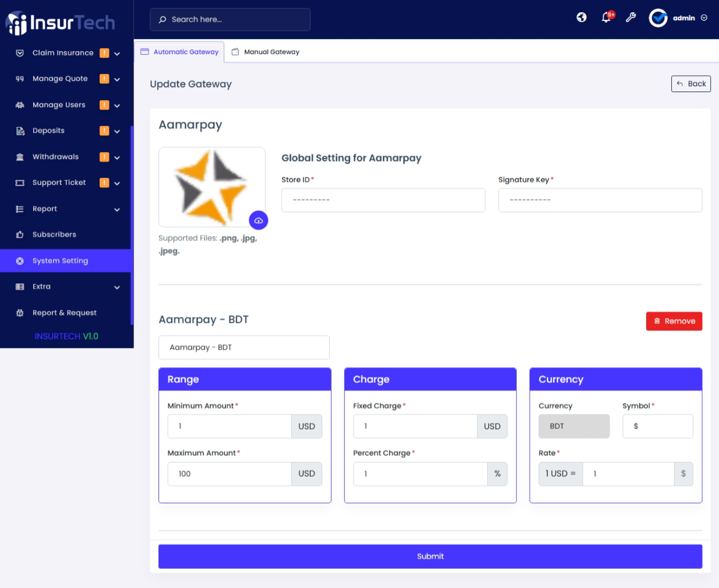The width and height of the screenshot is (719, 588).
Task: Click the INSURTECH V1.0 version text
Action: tap(66, 336)
